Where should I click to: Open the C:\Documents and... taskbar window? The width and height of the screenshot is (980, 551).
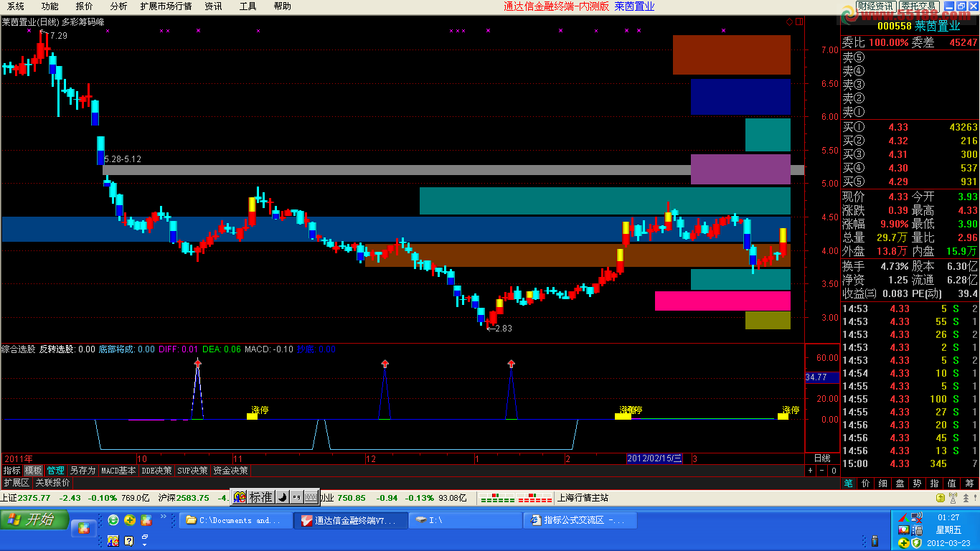pyautogui.click(x=236, y=520)
